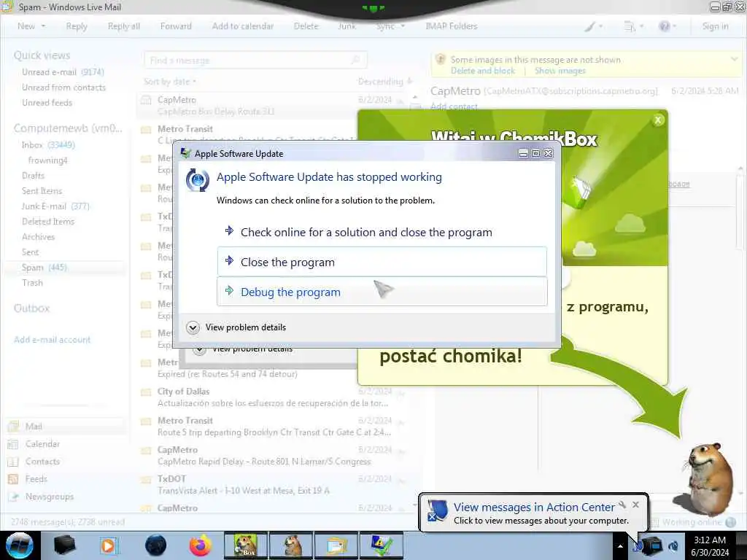Open the black box taskbar icon

pos(64,545)
